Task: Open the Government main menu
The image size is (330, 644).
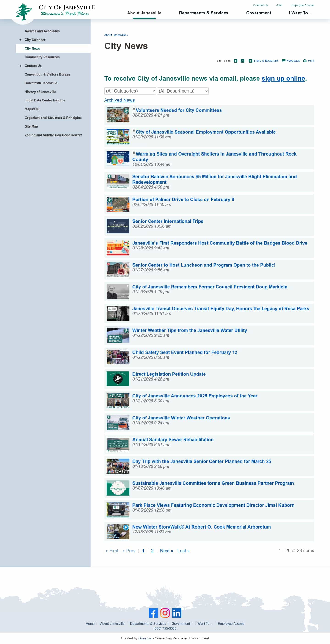Action: click(258, 13)
